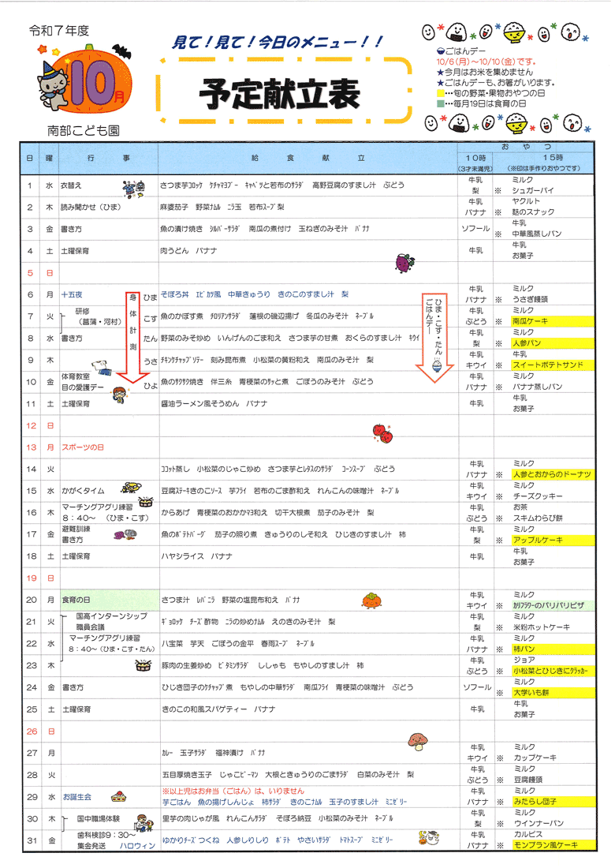Click the purple grapes illustration
615x868 pixels.
tap(404, 260)
